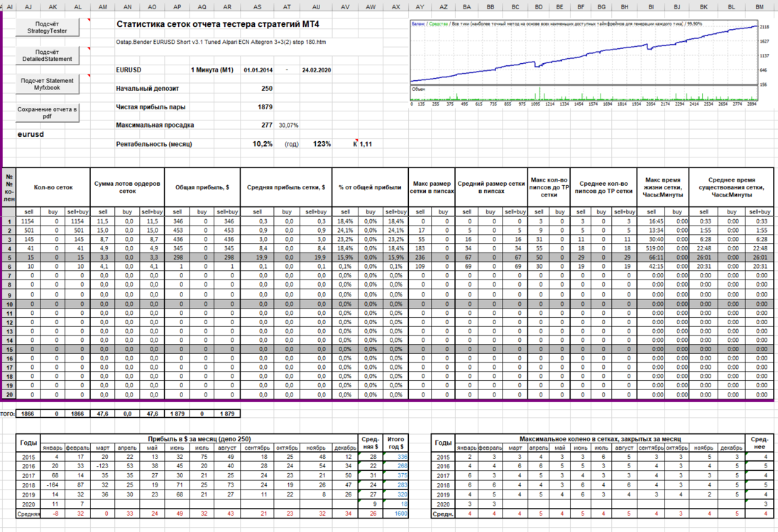Select yearly profitability 123%
The width and height of the screenshot is (778, 532).
(322, 144)
